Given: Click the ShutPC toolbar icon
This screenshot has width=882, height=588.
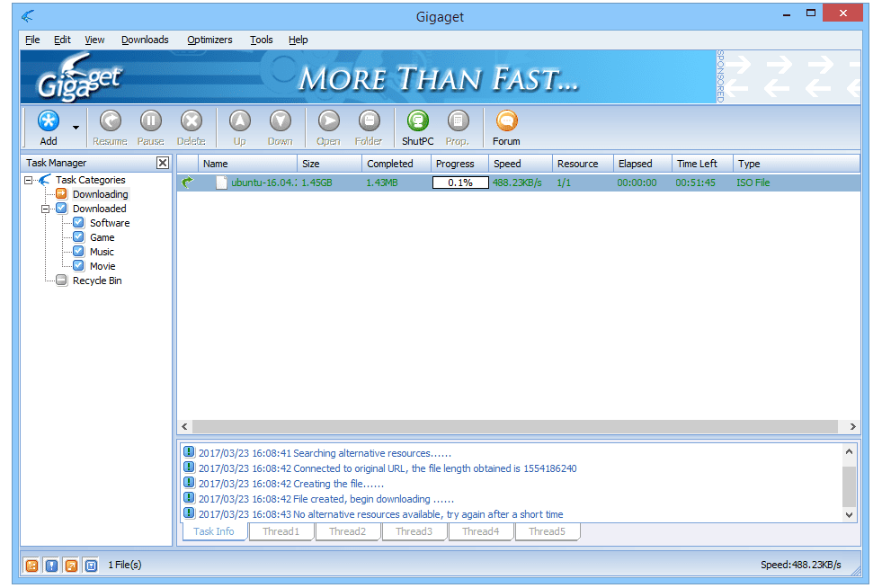Looking at the screenshot, I should (x=417, y=121).
